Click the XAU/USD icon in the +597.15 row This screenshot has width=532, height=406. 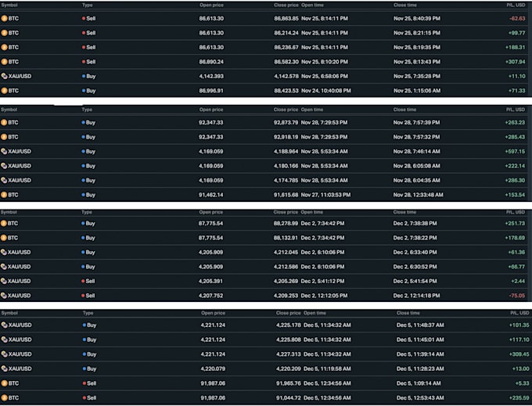point(4,151)
